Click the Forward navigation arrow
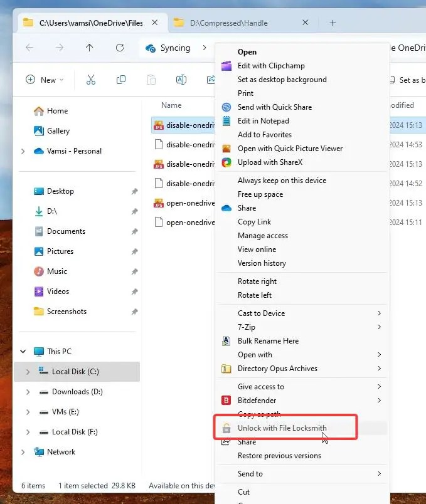The image size is (426, 504). [60, 48]
